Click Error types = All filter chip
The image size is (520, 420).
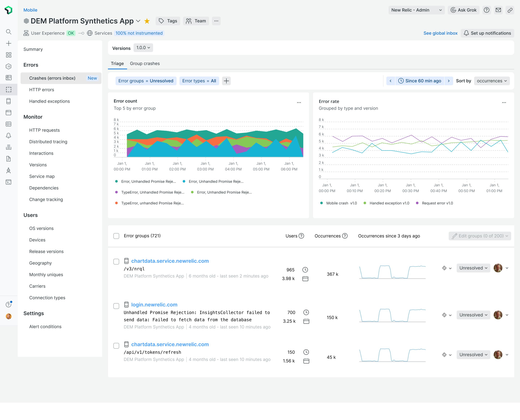click(x=199, y=81)
